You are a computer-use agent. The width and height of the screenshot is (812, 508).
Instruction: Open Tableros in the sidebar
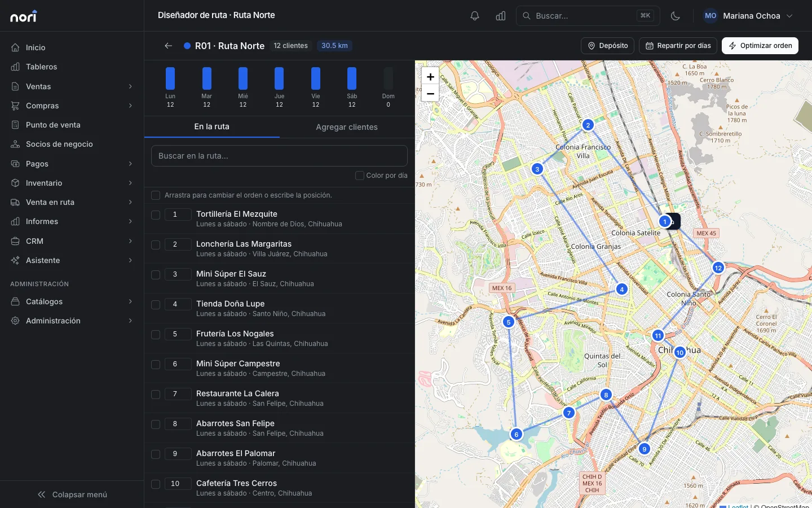[72, 67]
